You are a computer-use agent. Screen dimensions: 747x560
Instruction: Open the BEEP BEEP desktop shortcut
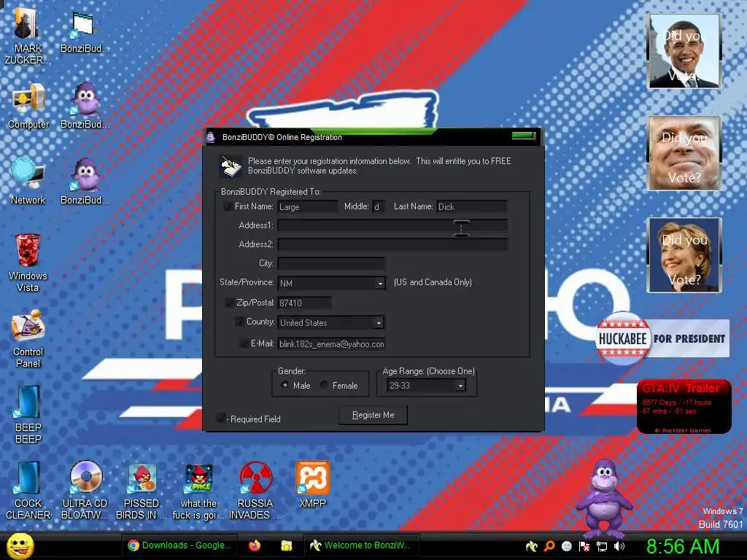click(x=28, y=414)
